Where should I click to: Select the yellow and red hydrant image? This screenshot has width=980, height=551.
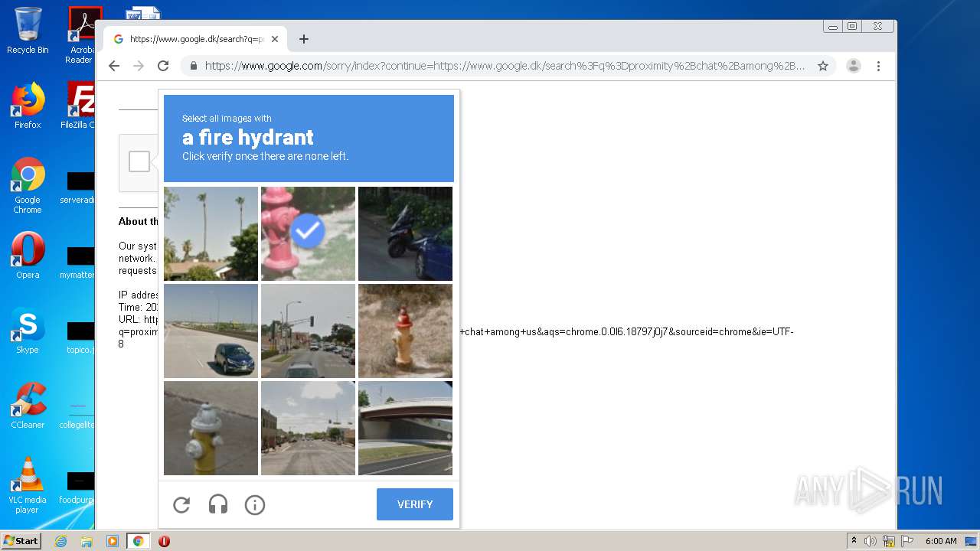(x=405, y=331)
